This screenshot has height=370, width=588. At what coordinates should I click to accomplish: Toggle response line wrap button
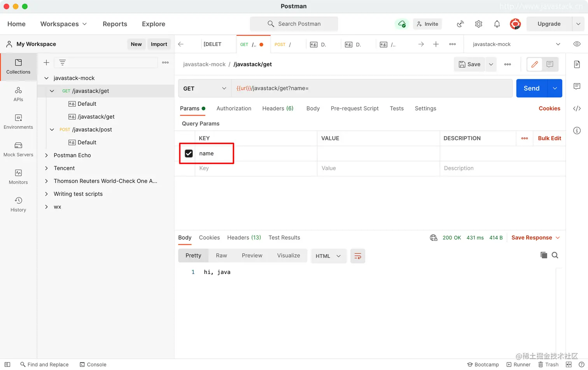tap(358, 256)
